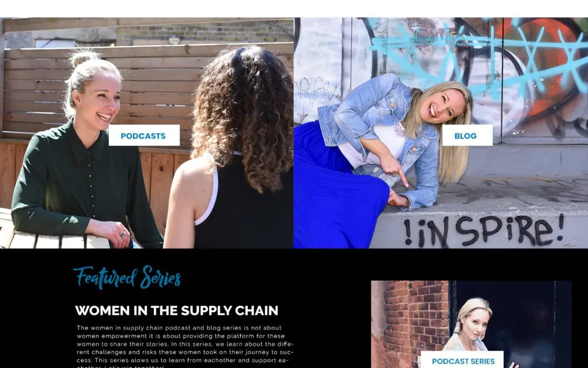588x368 pixels.
Task: Open the podcast series brick wall thumbnail
Action: (x=471, y=324)
